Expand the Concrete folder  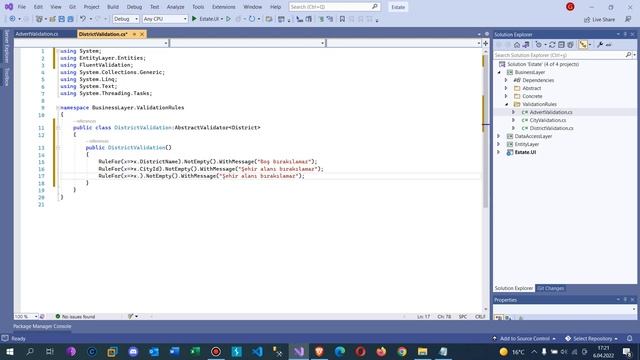click(x=506, y=96)
